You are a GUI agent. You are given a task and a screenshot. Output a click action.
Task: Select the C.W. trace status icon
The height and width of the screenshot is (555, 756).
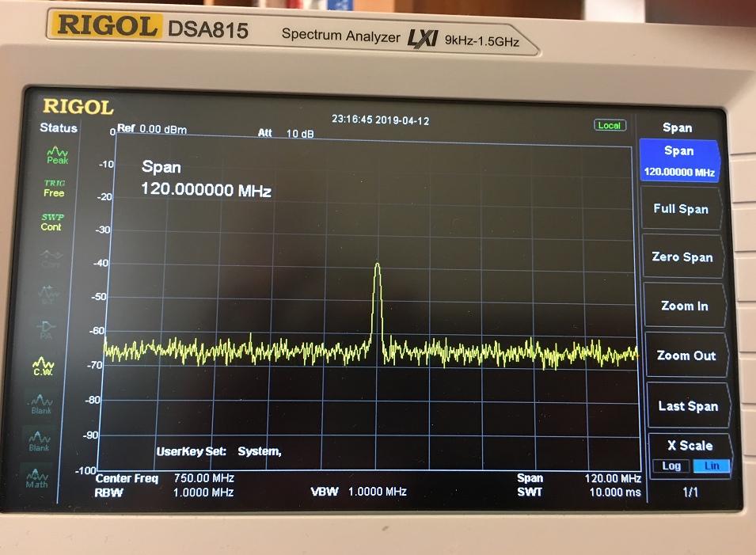[43, 367]
